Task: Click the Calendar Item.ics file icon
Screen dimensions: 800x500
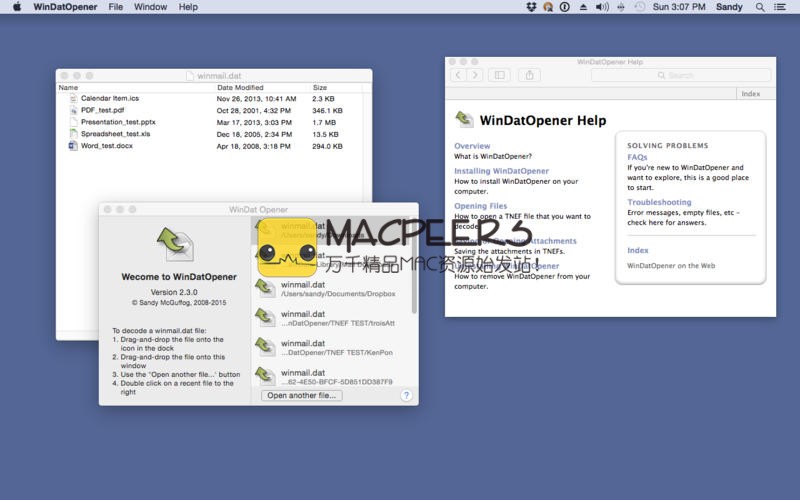Action: [73, 99]
